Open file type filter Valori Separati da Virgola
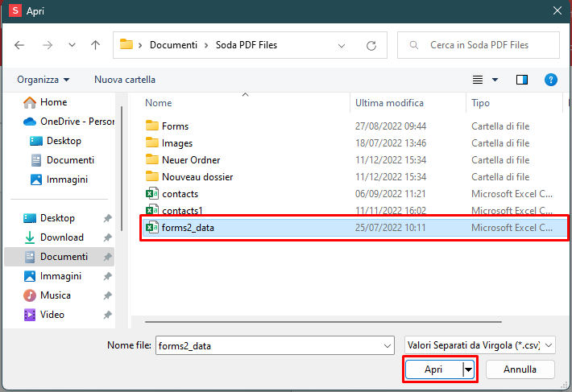 tap(479, 345)
